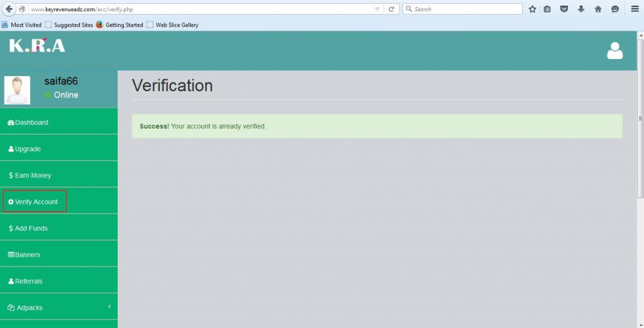Screen dimensions: 644x328
Task: Open Firefox downloads arrow icon
Action: pos(581,9)
